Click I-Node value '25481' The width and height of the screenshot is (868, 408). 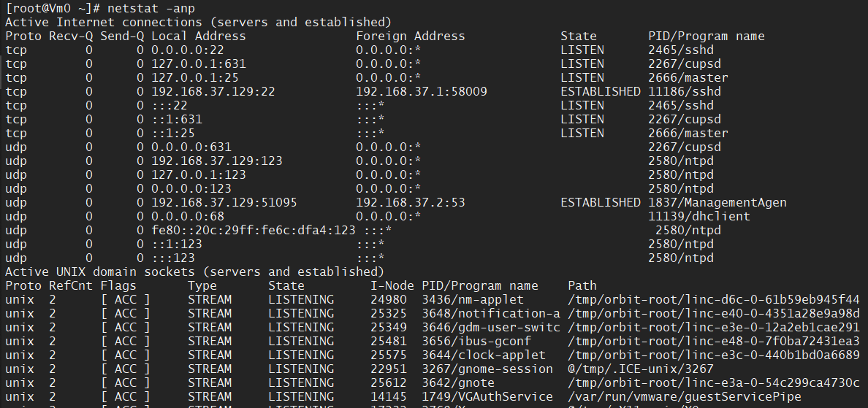(x=389, y=341)
